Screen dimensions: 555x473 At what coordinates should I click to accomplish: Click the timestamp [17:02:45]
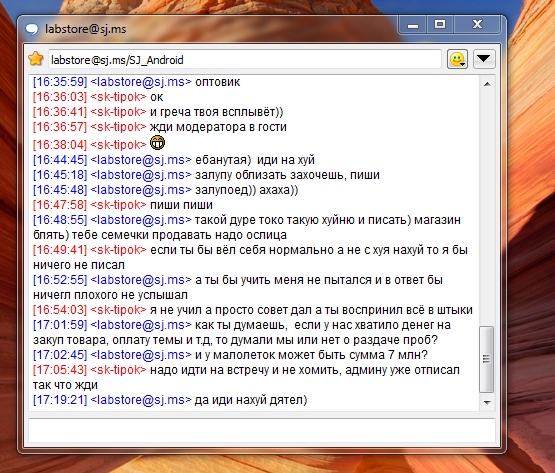tap(60, 355)
